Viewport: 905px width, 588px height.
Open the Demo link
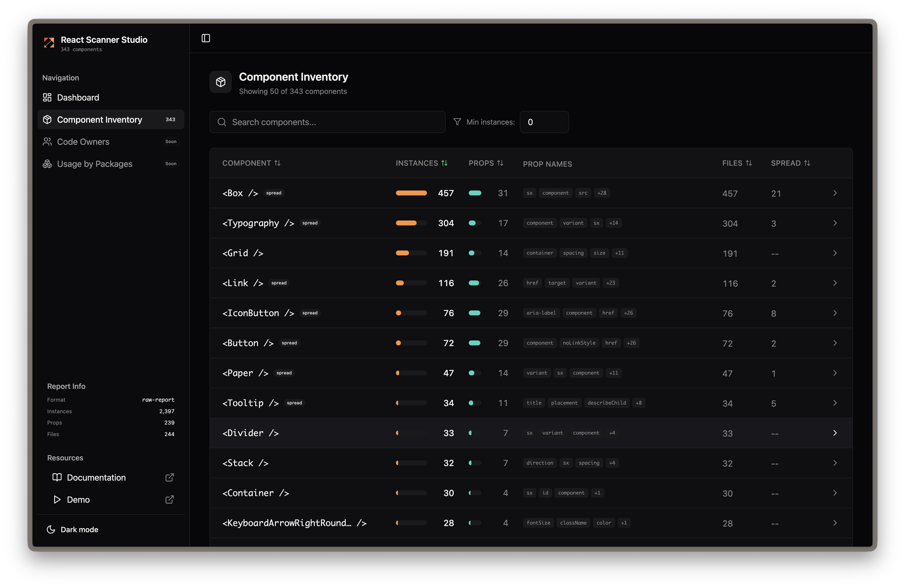79,500
